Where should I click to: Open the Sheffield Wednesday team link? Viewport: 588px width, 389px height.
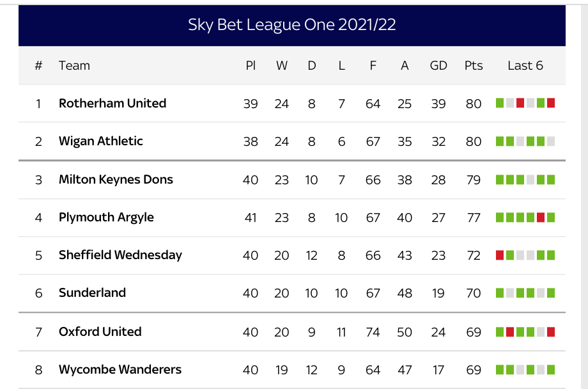120,255
